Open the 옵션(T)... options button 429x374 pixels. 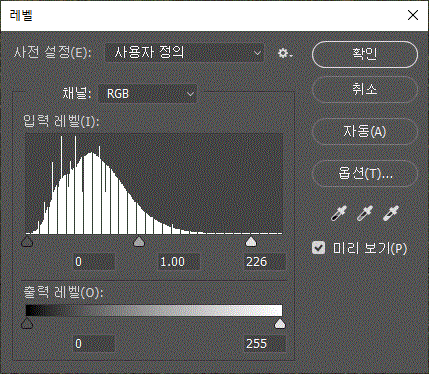click(365, 173)
